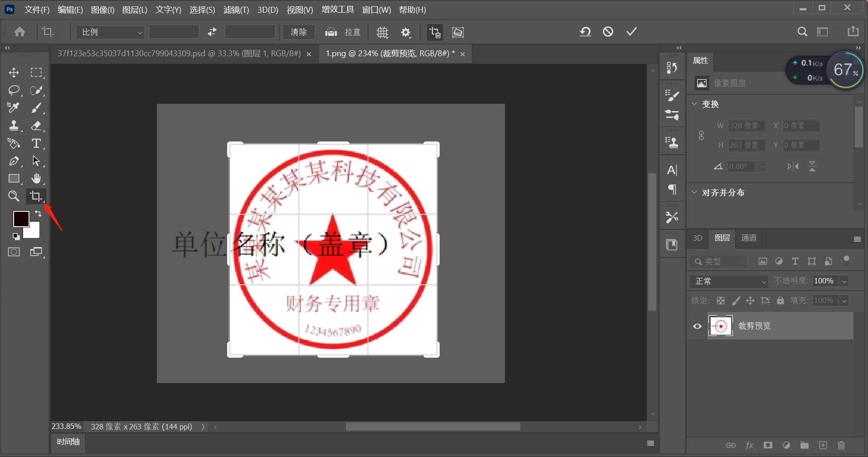The image size is (868, 457).
Task: Select the Zoom tool in toolbox
Action: coord(14,196)
